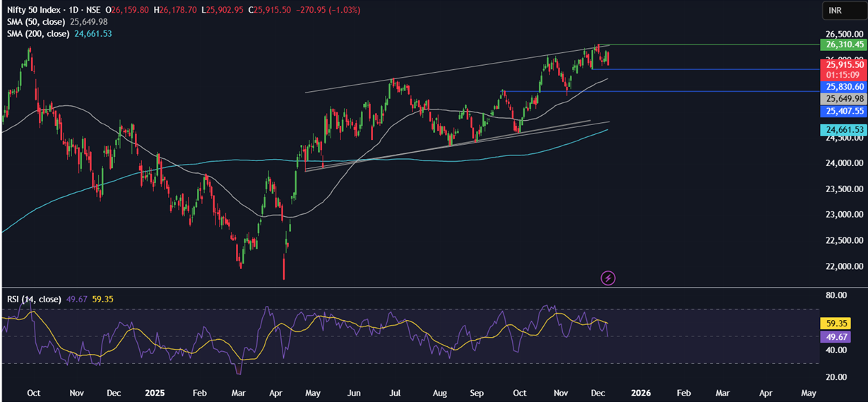Click the cyan 24,661.53 SMA price label
868x402 pixels.
point(843,129)
